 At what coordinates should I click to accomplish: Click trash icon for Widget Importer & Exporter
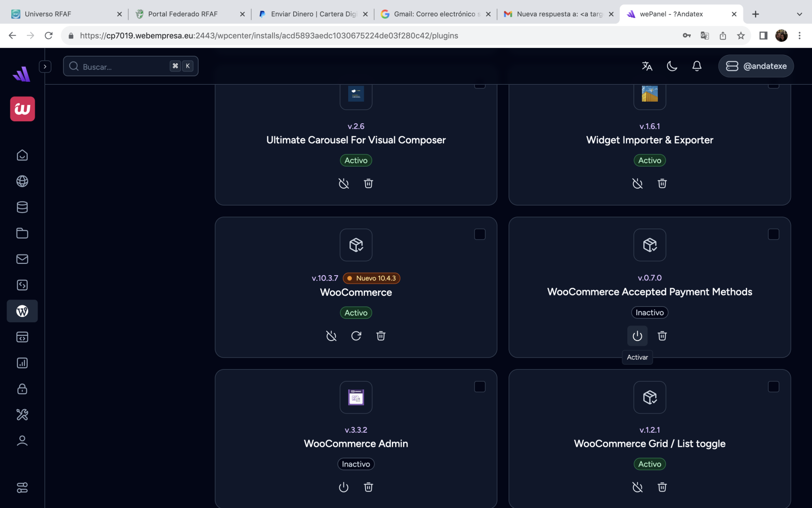tap(662, 183)
